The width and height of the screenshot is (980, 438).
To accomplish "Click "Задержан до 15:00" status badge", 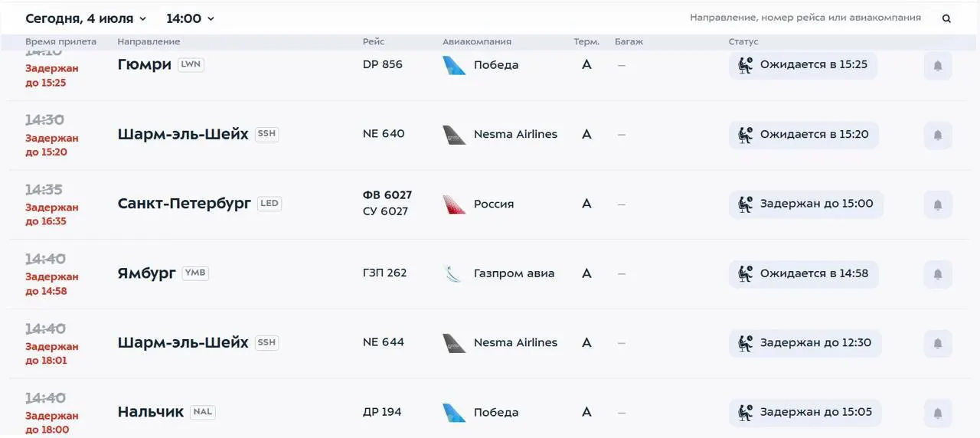I will (x=805, y=204).
